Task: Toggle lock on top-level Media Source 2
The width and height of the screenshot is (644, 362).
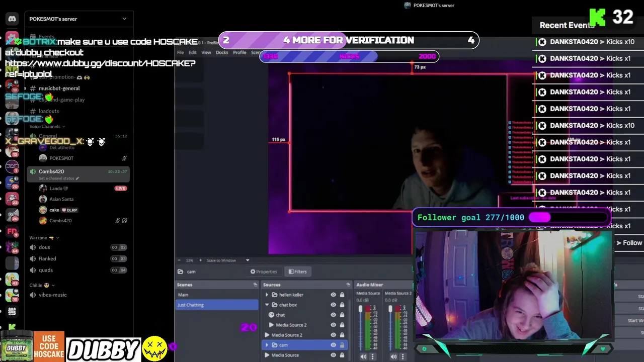Action: pyautogui.click(x=342, y=335)
